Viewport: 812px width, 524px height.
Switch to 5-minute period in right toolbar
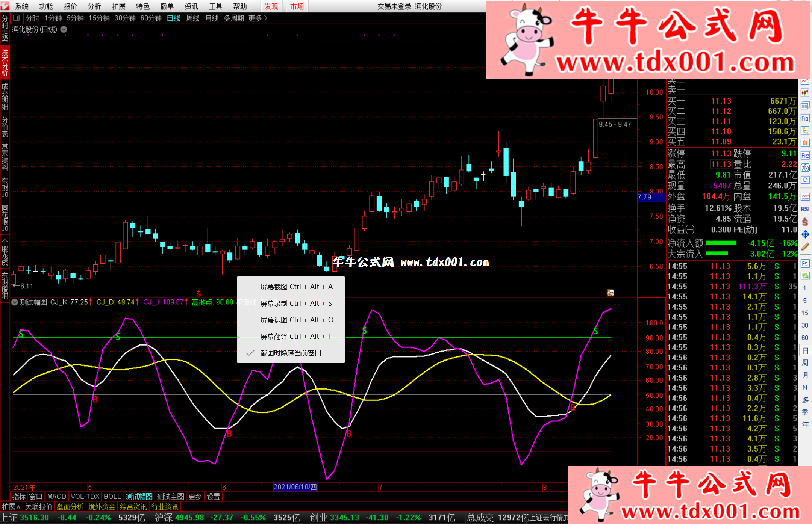click(804, 301)
